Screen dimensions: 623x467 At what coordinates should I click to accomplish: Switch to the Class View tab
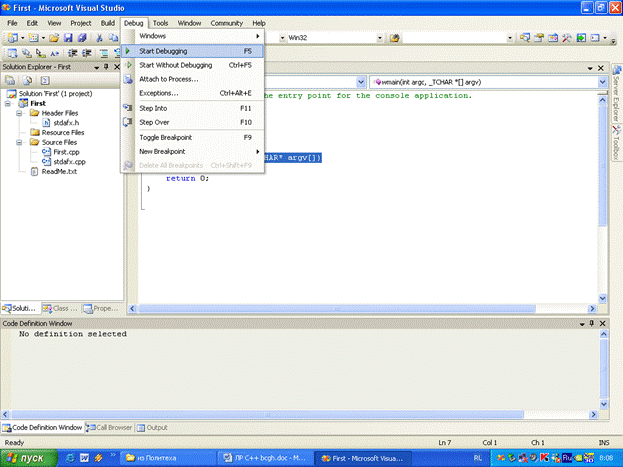point(60,308)
